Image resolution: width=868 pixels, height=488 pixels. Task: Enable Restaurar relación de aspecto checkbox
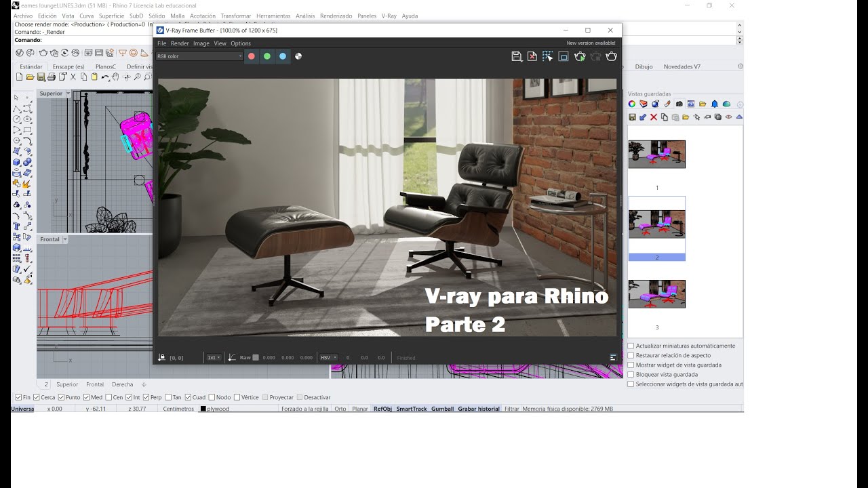click(x=631, y=355)
